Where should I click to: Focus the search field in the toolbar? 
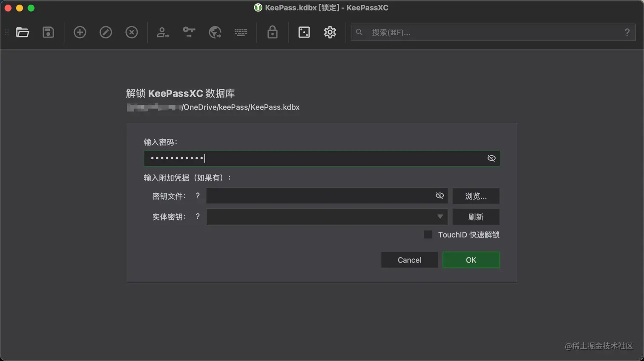(x=493, y=32)
